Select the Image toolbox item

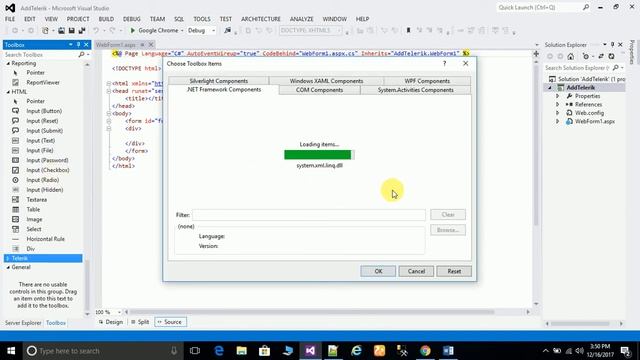(34, 219)
